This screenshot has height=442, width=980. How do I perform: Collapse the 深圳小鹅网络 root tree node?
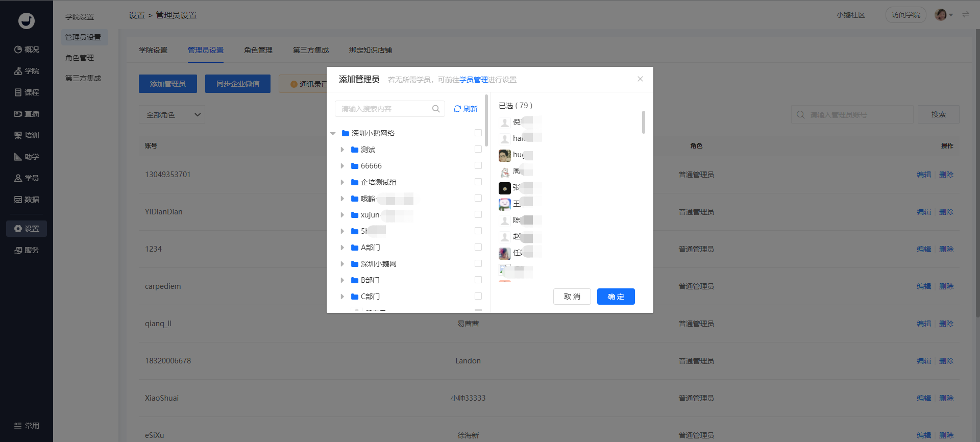[x=333, y=133]
